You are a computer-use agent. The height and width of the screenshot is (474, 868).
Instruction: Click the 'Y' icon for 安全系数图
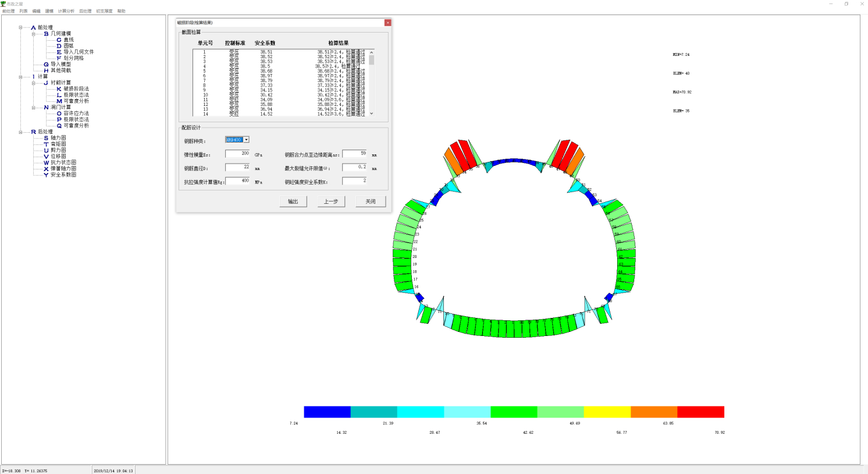46,175
